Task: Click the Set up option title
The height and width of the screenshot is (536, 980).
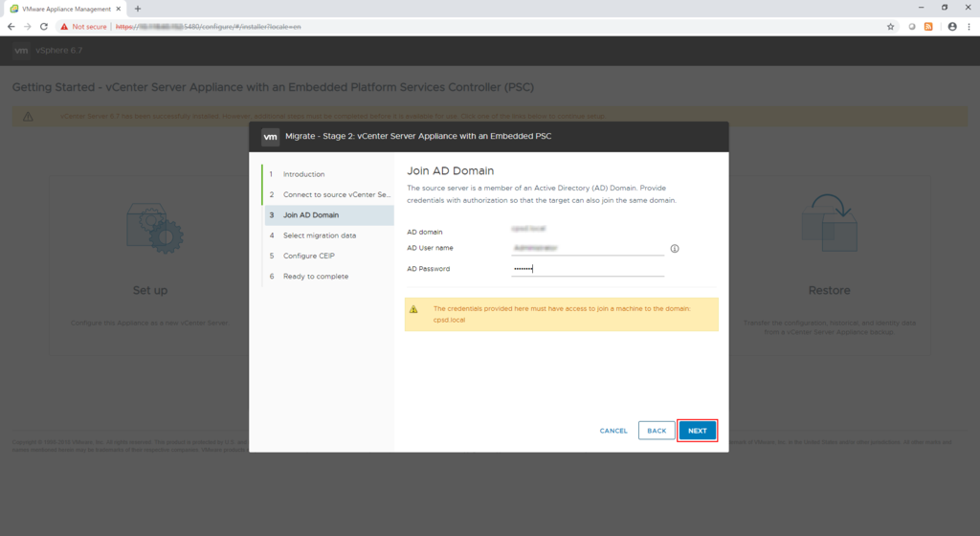Action: click(x=150, y=290)
